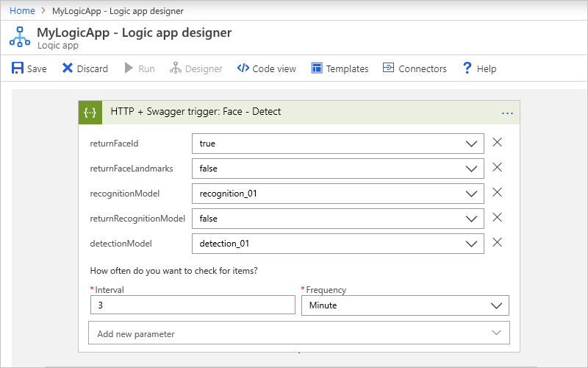The width and height of the screenshot is (588, 368).
Task: Open the Add new parameter dropdown
Action: [497, 333]
